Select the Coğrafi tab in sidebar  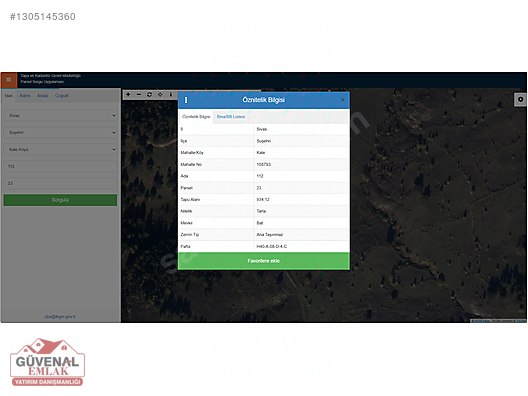coord(62,96)
